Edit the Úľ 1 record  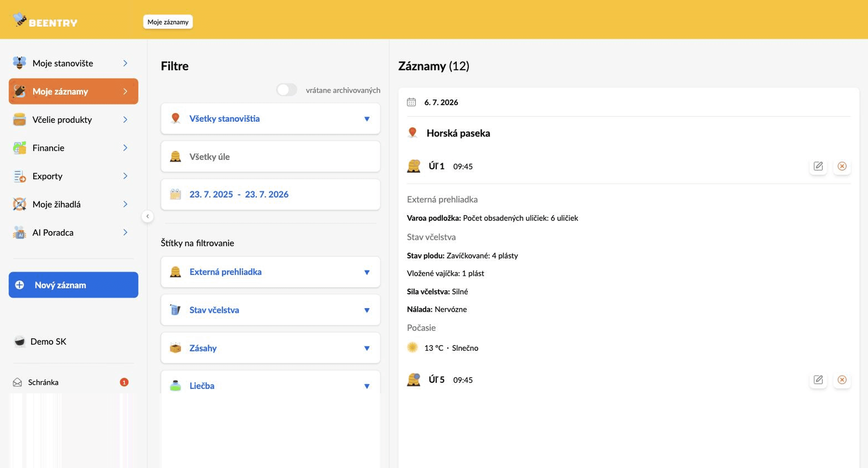click(818, 166)
